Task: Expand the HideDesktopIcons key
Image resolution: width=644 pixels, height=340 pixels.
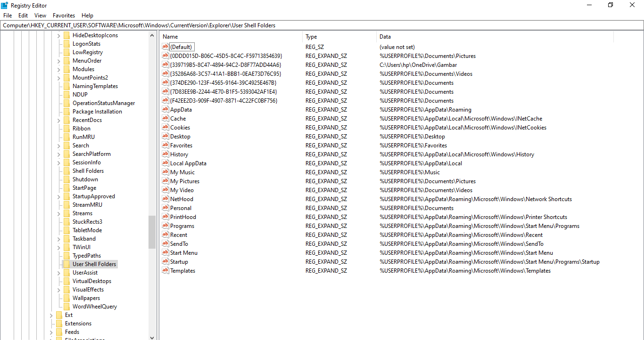Action: (59, 35)
